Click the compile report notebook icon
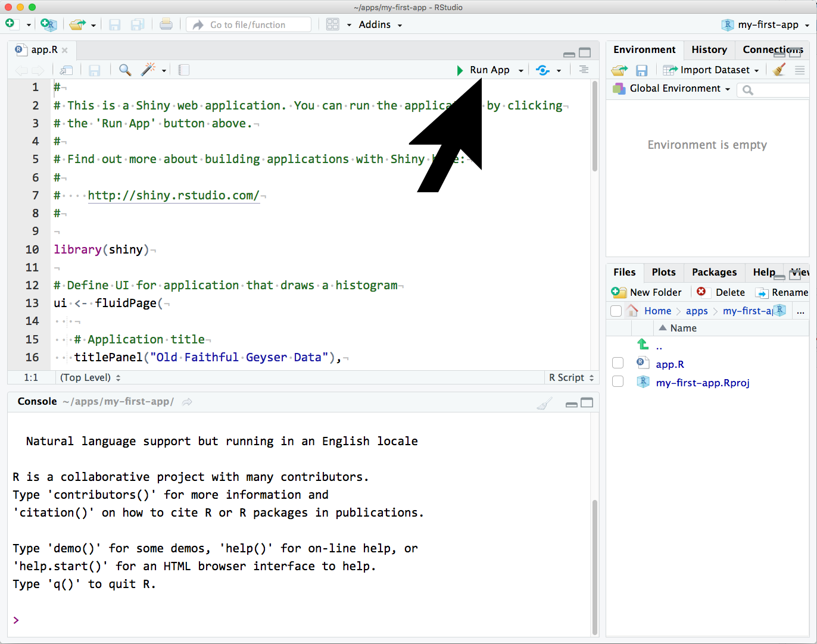Viewport: 817px width, 644px height. 184,70
